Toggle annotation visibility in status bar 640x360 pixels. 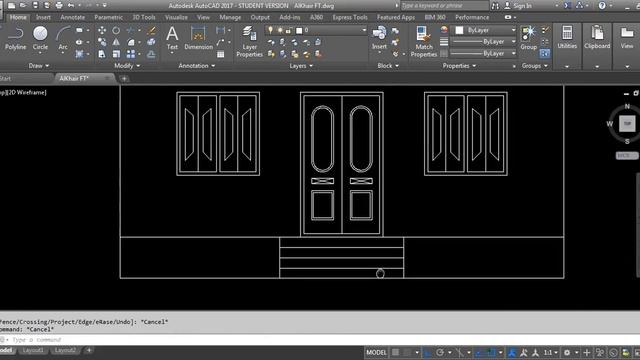(512, 353)
